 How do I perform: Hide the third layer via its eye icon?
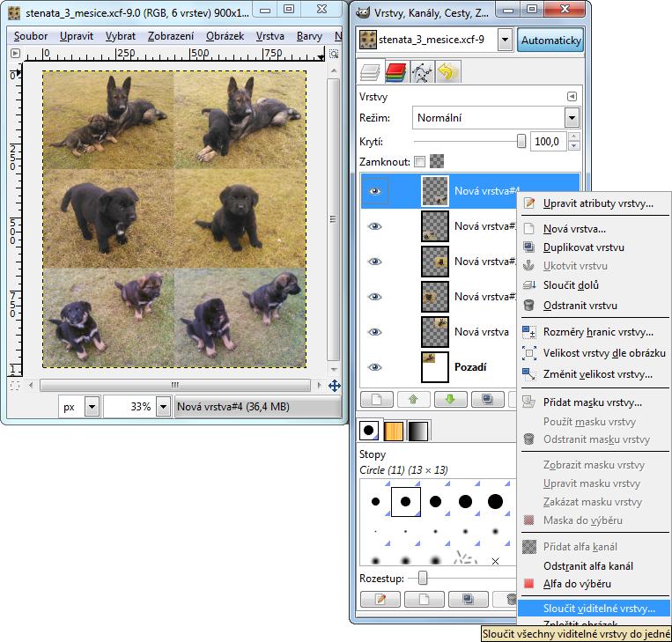pos(375,262)
